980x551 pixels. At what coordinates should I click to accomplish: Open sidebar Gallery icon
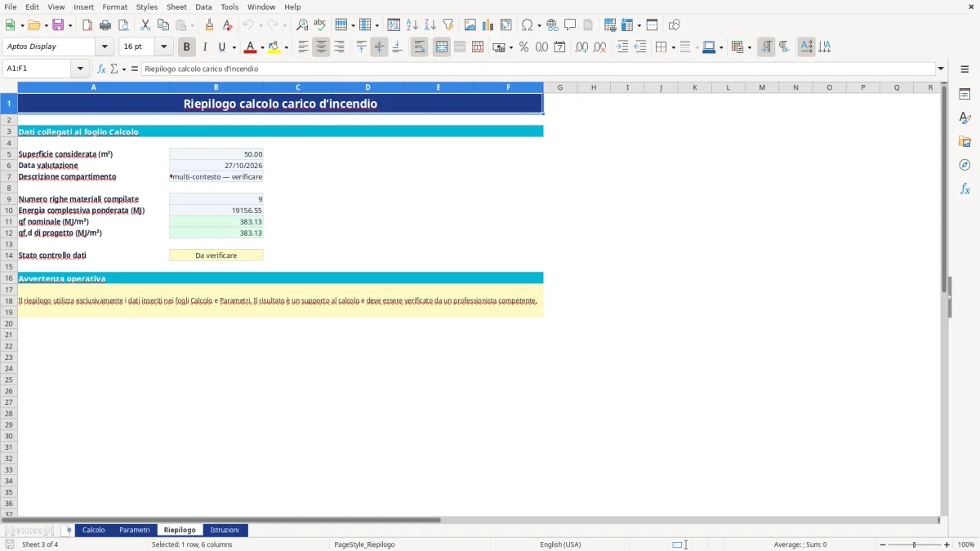coord(964,141)
